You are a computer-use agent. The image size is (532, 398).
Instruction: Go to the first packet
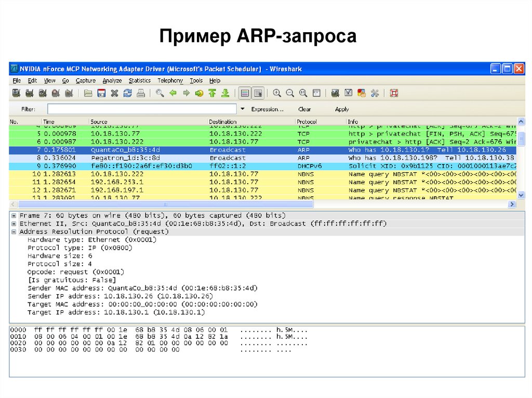(212, 93)
